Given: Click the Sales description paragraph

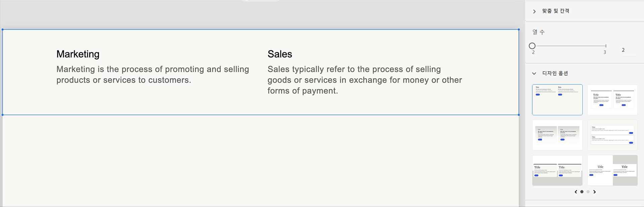Looking at the screenshot, I should click(365, 80).
